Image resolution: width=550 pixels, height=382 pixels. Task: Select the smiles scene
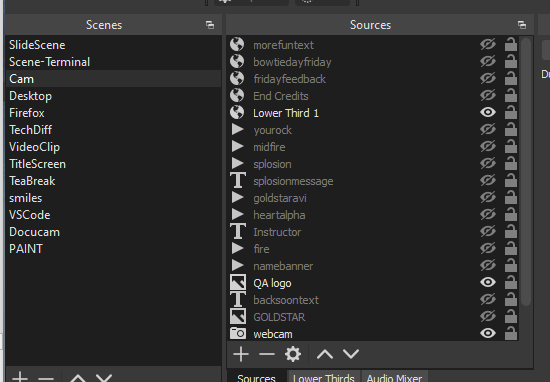point(114,198)
